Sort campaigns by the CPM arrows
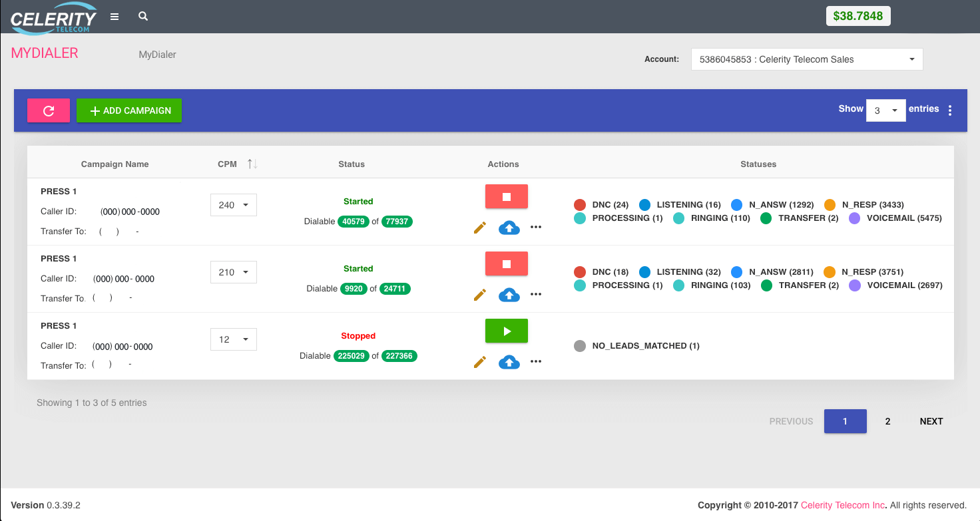This screenshot has height=521, width=980. [252, 164]
